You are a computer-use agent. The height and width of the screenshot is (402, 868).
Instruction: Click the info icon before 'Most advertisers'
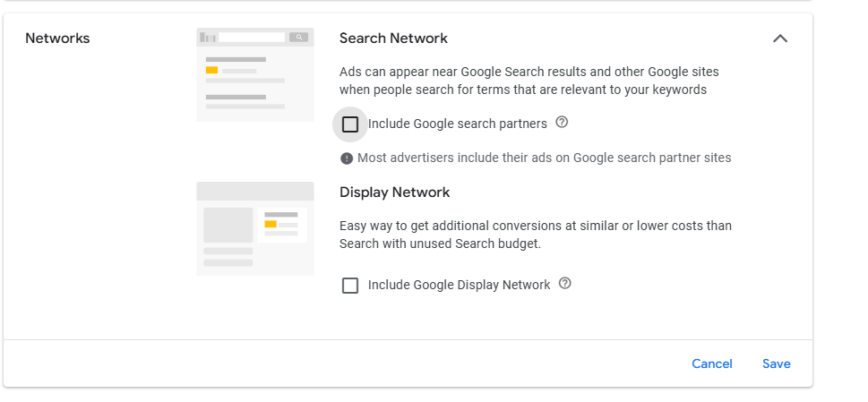click(x=347, y=158)
